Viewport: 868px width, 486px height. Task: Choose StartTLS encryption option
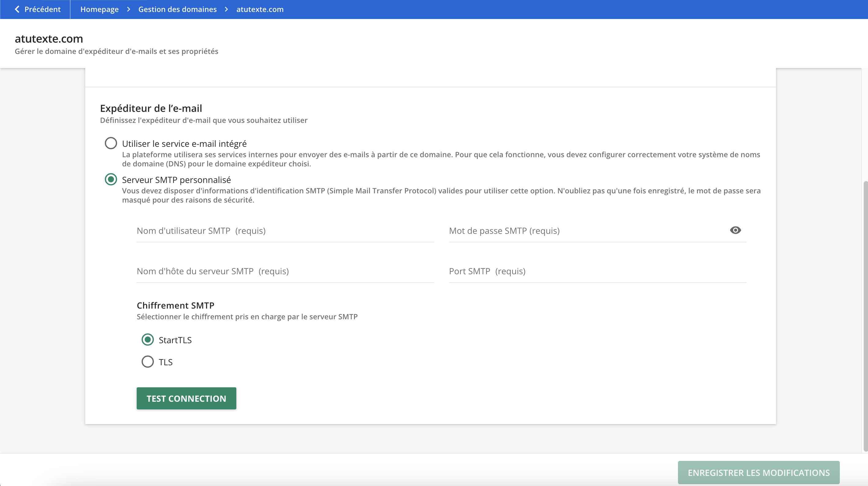point(148,340)
